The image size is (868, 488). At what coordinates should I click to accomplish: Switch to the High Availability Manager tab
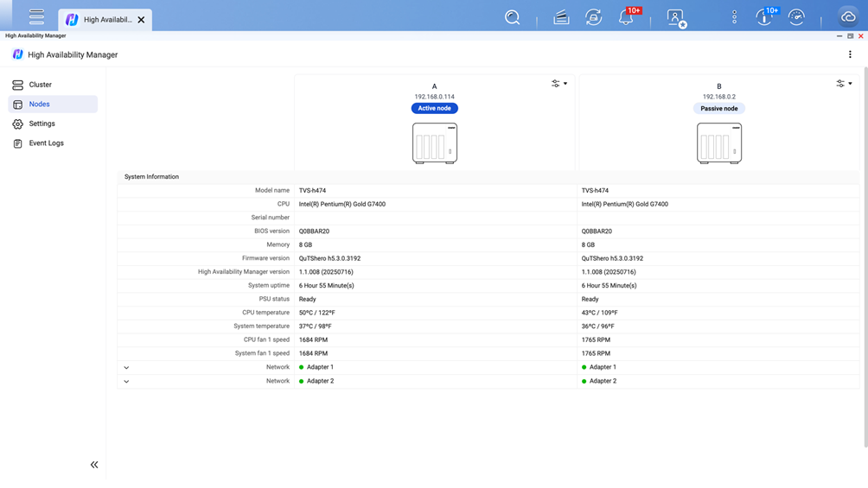[x=105, y=20]
